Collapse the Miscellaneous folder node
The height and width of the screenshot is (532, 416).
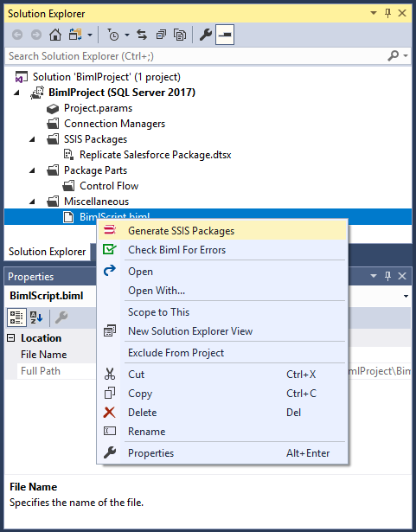click(32, 202)
